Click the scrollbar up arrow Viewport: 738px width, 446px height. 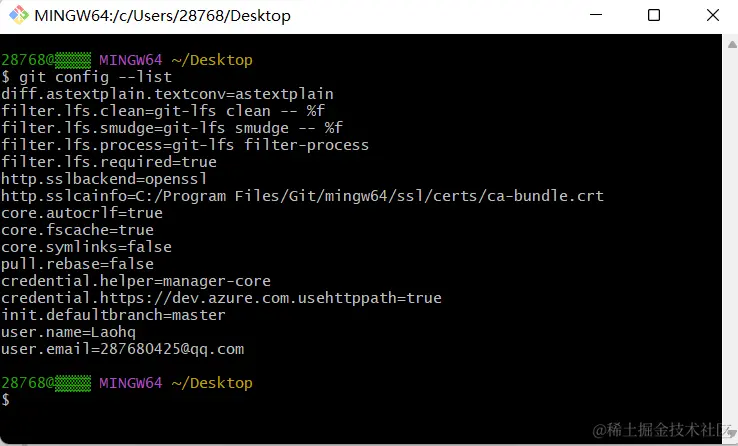(729, 42)
